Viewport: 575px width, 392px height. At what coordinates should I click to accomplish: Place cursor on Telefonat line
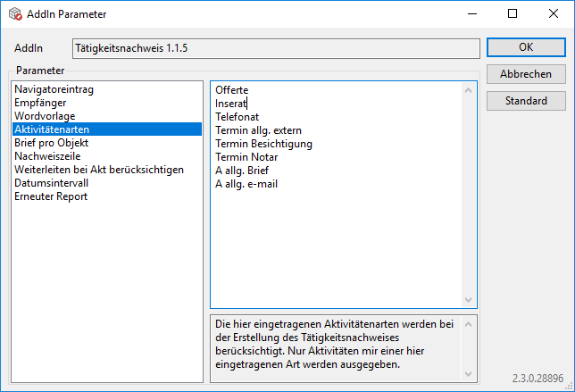(x=237, y=117)
